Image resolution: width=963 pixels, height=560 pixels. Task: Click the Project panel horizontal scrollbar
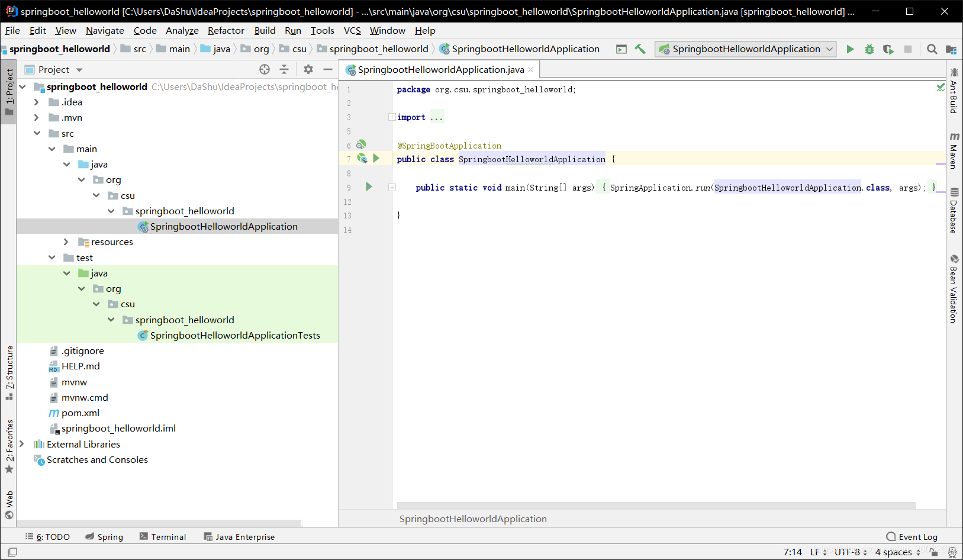[160, 523]
